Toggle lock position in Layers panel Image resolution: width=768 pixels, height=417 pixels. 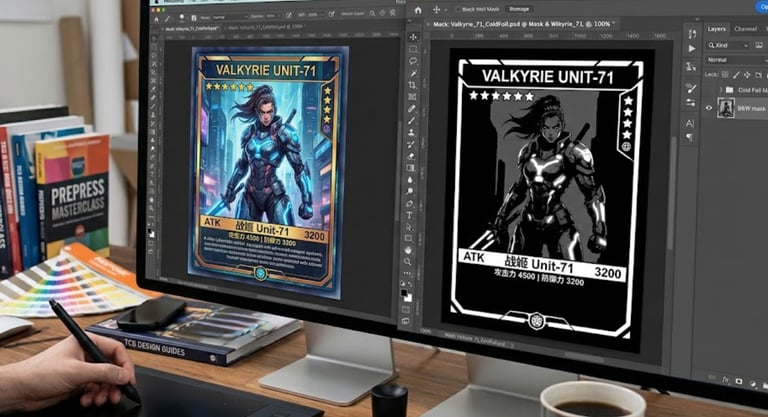[747, 75]
